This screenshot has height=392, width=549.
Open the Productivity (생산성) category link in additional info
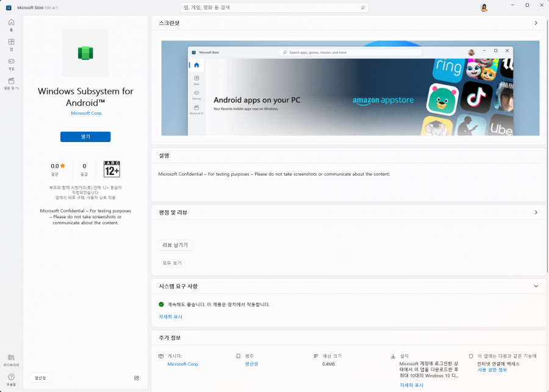point(251,364)
